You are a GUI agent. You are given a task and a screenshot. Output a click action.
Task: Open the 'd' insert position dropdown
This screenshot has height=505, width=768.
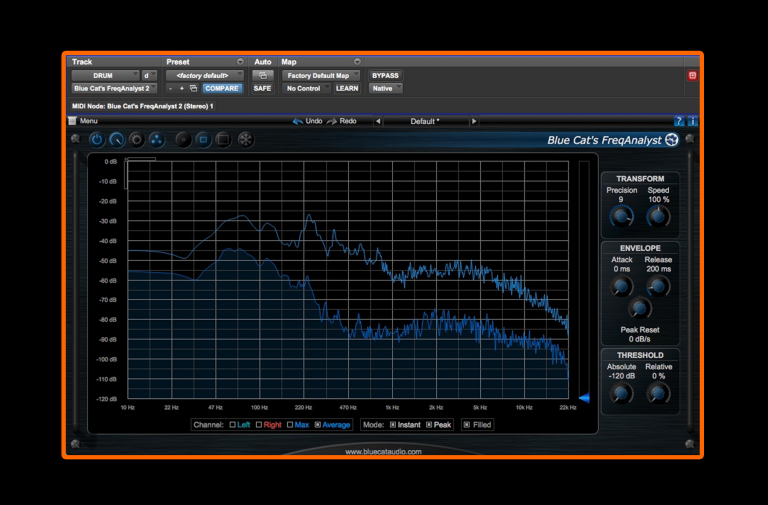click(149, 75)
